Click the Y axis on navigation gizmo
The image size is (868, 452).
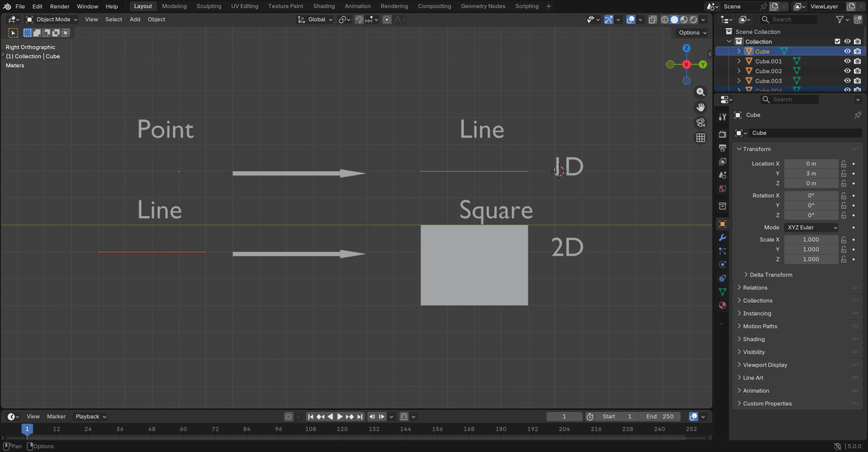click(703, 64)
